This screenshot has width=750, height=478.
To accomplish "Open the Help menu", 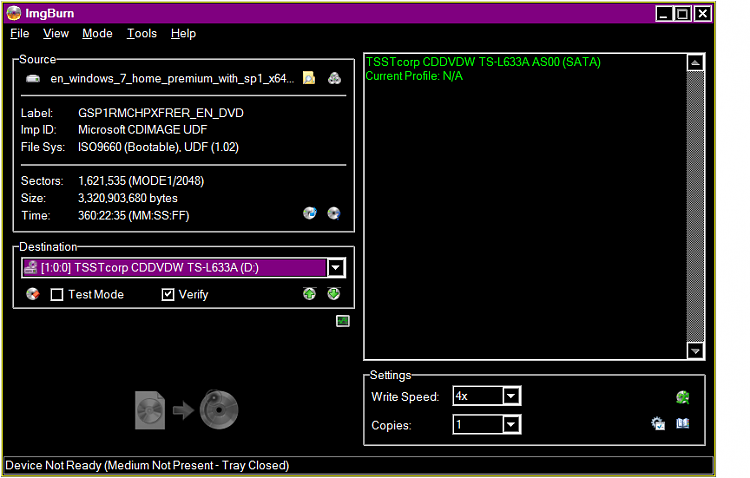I will pos(183,33).
